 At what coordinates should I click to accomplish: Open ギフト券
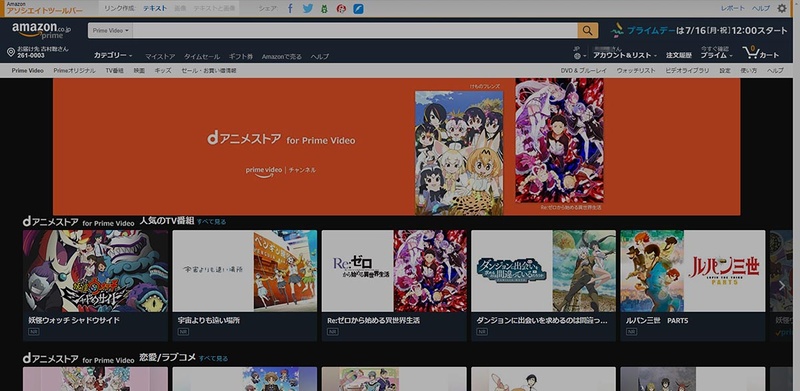[x=240, y=57]
